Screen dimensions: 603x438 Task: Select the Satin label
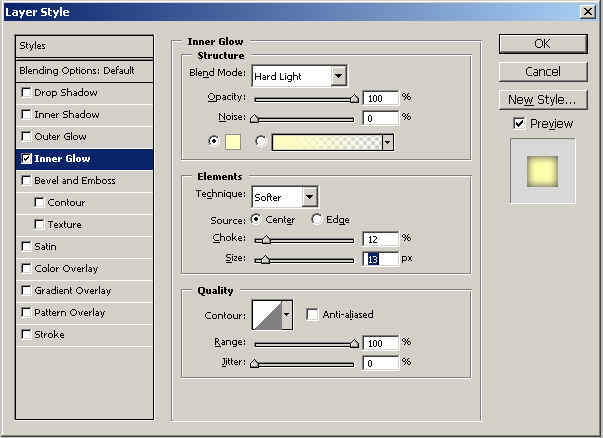point(45,246)
